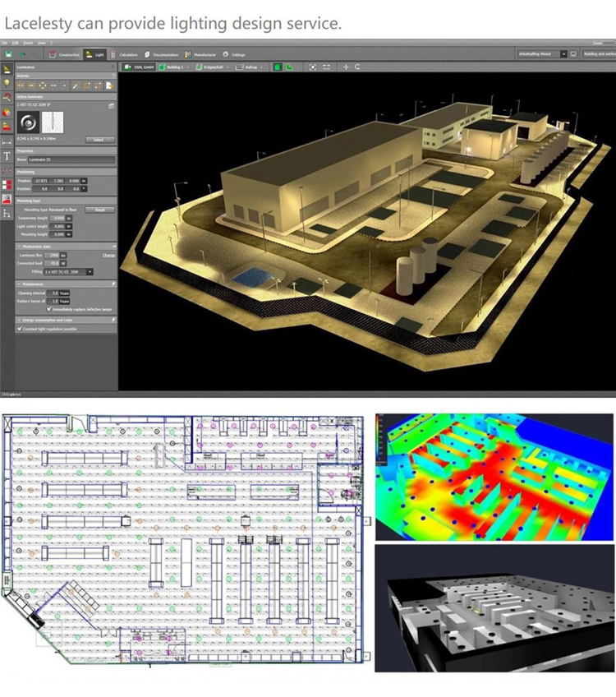Open the Arbeitsalltag Abend scene dropdown
This screenshot has height=697, width=616.
[563, 54]
